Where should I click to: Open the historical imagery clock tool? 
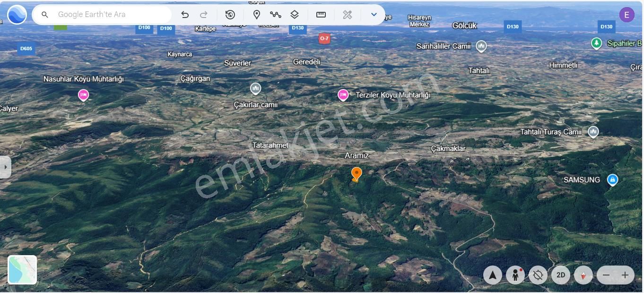[x=230, y=14]
